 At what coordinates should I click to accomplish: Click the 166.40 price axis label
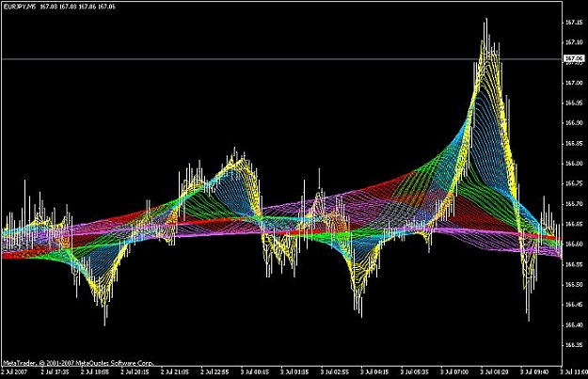[574, 325]
